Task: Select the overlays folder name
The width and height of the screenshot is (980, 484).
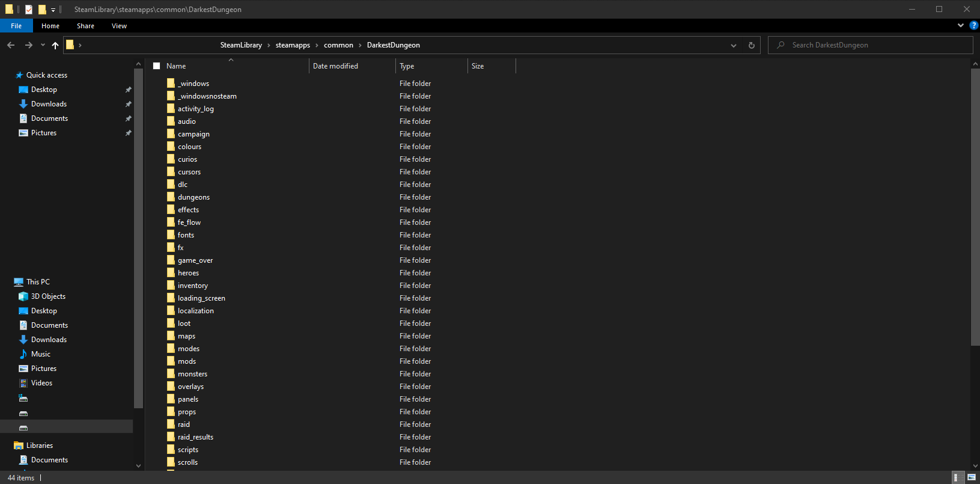Action: (190, 387)
